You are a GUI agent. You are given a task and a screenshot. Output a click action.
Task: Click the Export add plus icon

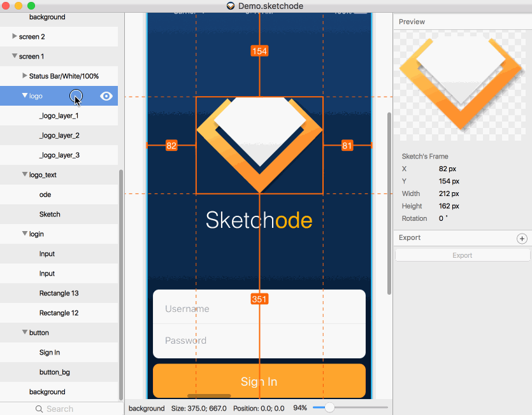coord(522,238)
